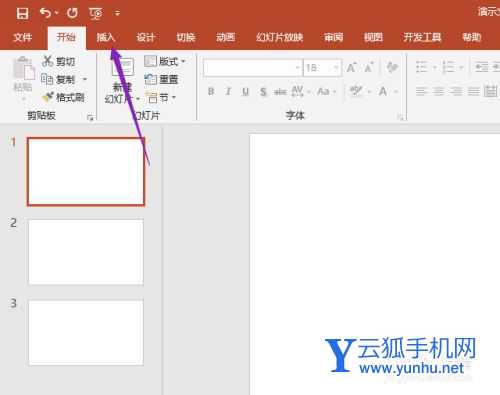Switch to the 切换 tab
The image size is (500, 395).
[186, 37]
